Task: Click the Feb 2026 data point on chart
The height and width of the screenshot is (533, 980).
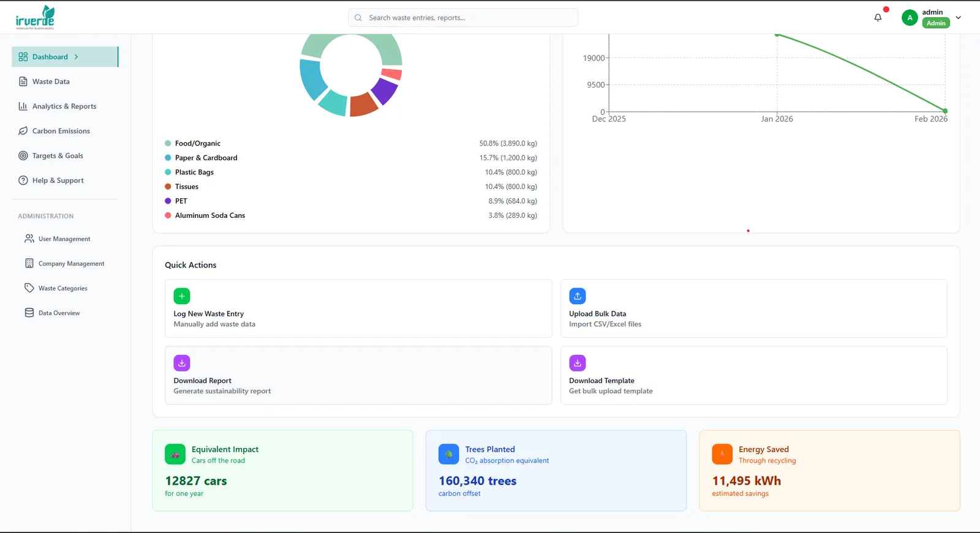Action: click(x=945, y=111)
